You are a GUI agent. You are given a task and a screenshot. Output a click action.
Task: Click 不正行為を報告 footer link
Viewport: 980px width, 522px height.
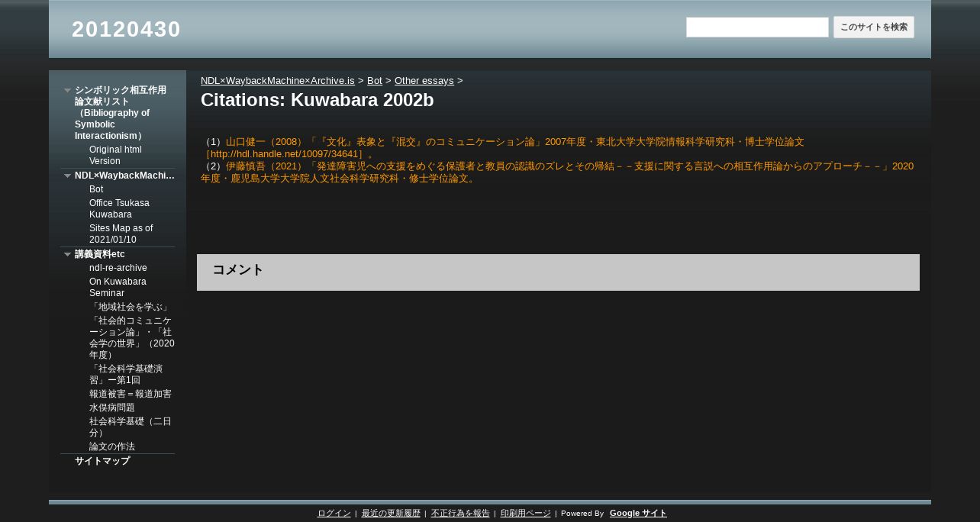tap(460, 514)
